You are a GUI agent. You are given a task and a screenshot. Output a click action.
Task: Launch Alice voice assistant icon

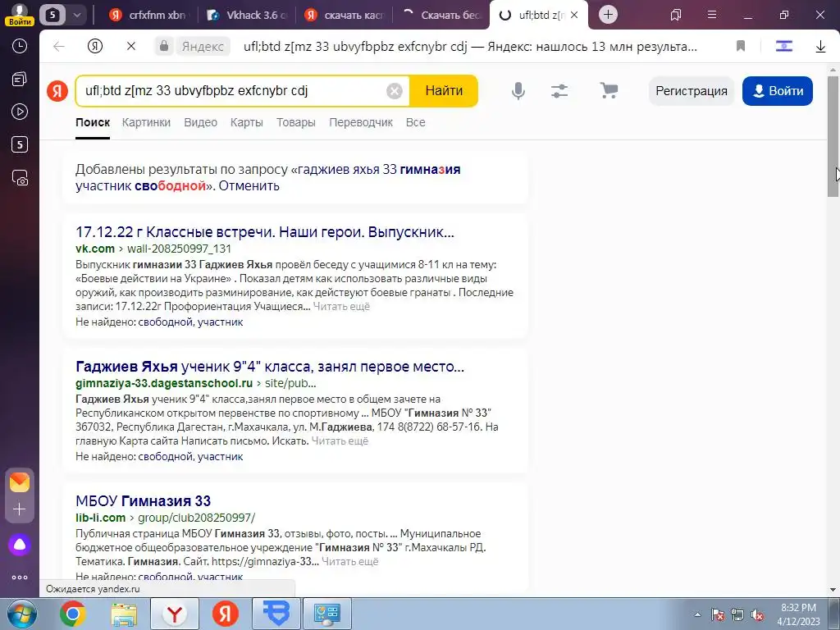(20, 545)
